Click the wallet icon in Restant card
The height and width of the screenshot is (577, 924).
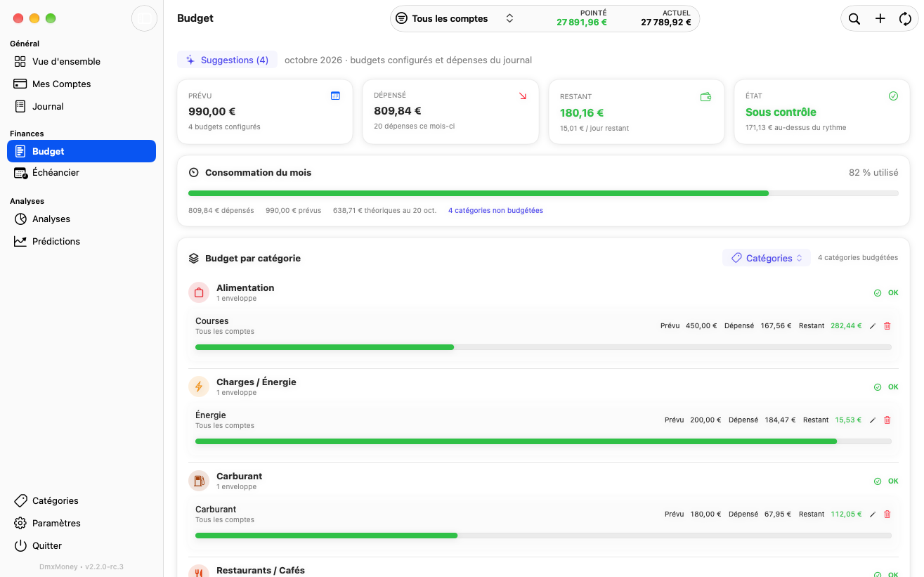point(706,96)
